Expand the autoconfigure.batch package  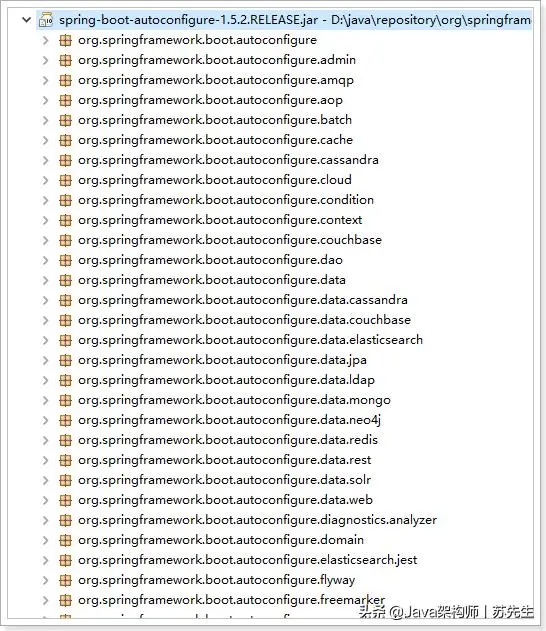(45, 120)
